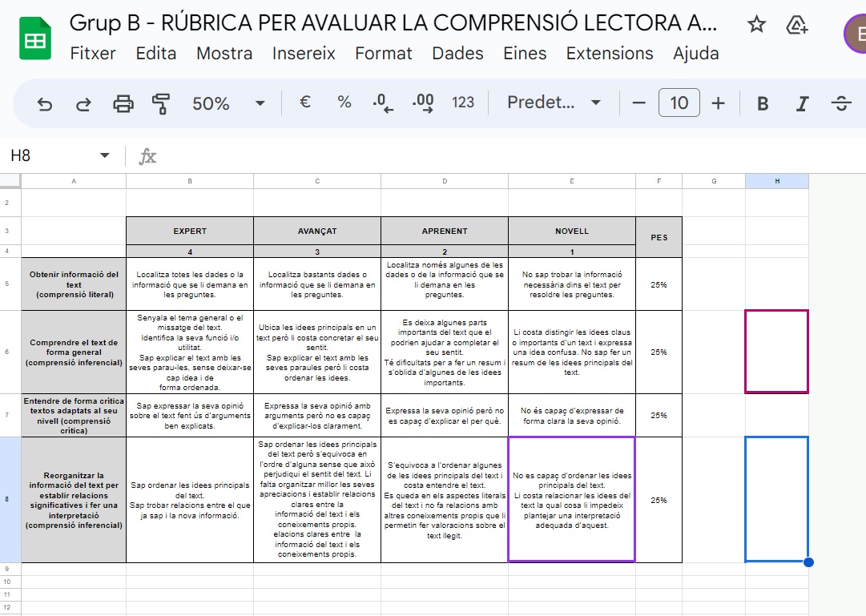The image size is (866, 616).
Task: Open the 123 number format menu
Action: coord(463,103)
